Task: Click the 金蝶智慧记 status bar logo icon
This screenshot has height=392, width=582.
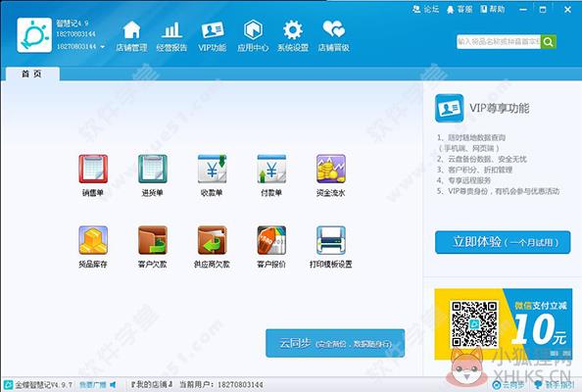Action: [x=8, y=385]
